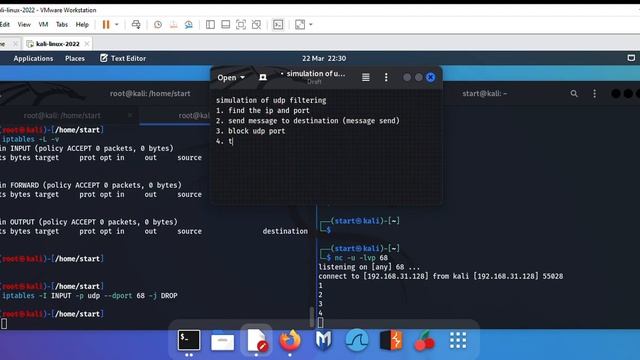Open the view options icon in Text Editor header
This screenshot has height=360, width=640.
point(366,77)
